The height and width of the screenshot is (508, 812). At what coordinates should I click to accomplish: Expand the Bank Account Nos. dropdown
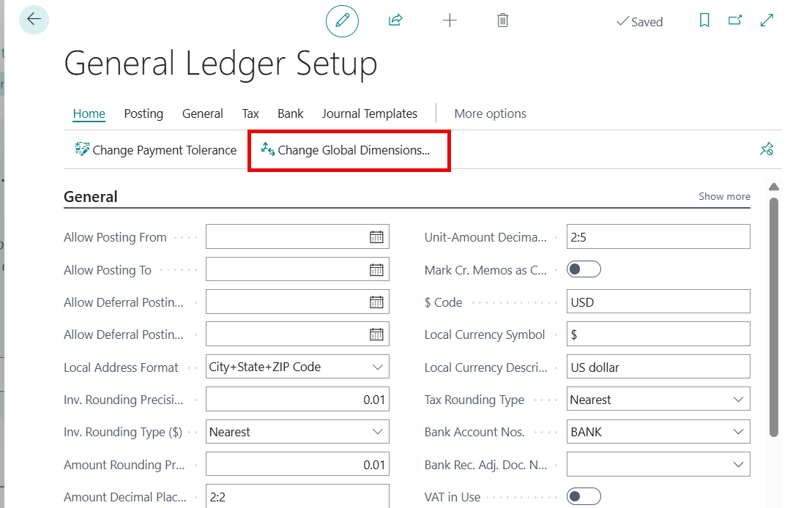738,432
